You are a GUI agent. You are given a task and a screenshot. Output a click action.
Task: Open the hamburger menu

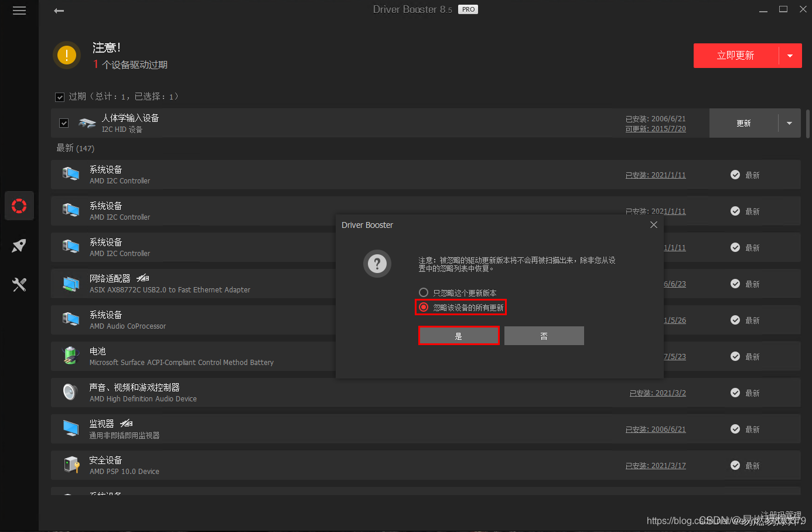[19, 11]
